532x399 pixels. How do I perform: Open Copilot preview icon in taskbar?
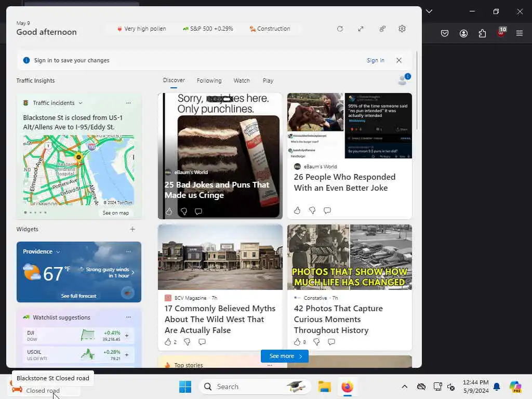click(515, 387)
